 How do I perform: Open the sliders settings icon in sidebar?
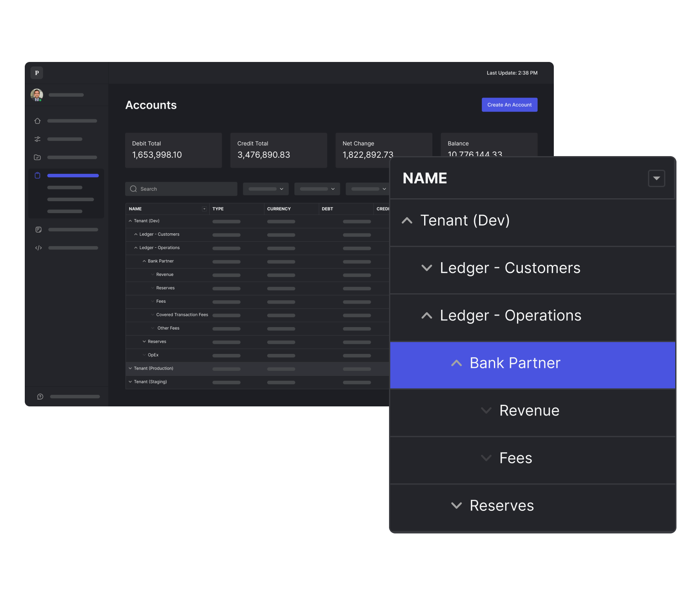coord(38,139)
